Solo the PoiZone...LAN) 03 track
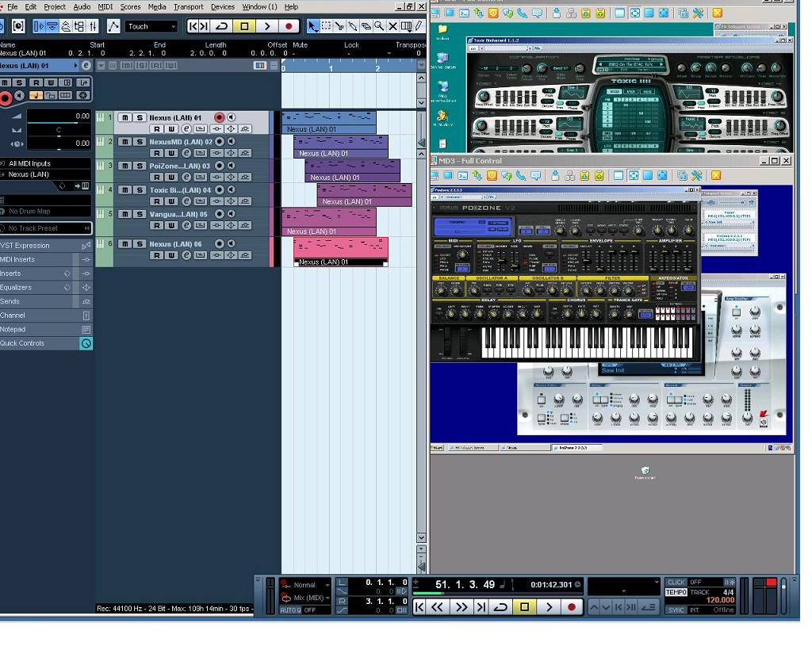Screen dimensions: 812x650 point(140,166)
